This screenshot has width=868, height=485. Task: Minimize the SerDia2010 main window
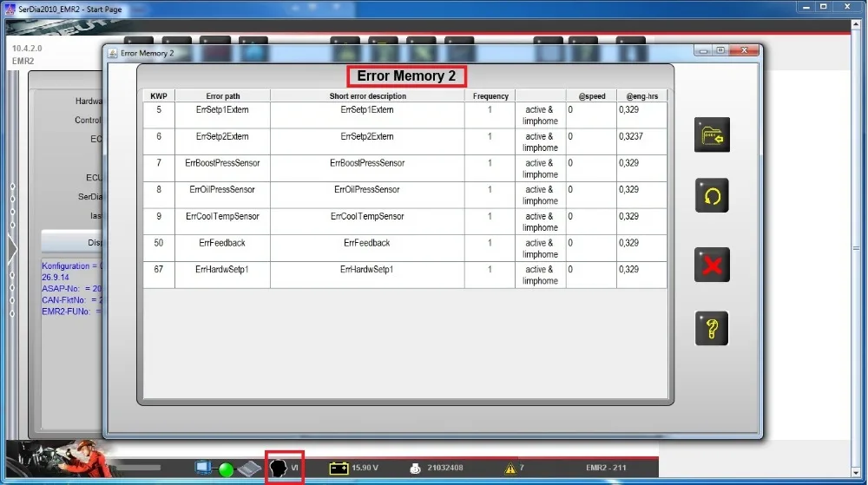(x=806, y=7)
